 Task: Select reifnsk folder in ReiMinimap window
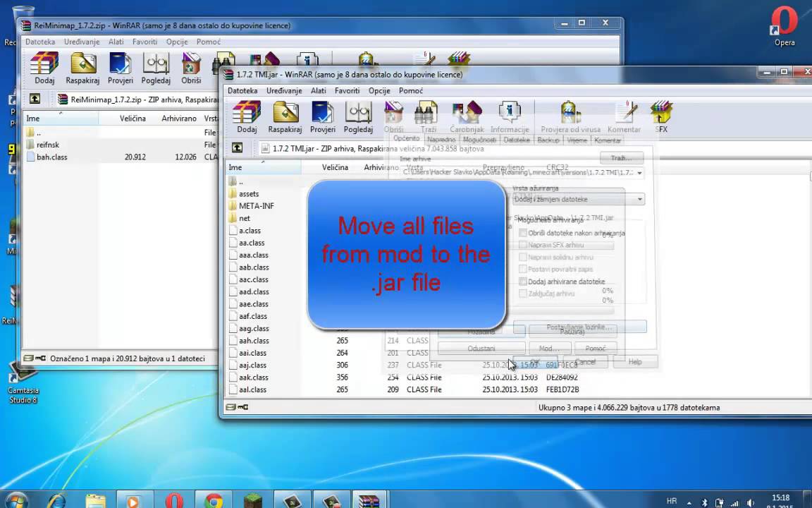tap(48, 145)
